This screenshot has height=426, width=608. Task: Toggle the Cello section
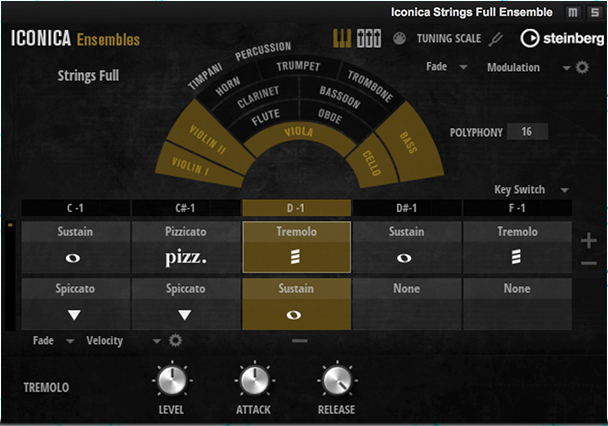[371, 163]
